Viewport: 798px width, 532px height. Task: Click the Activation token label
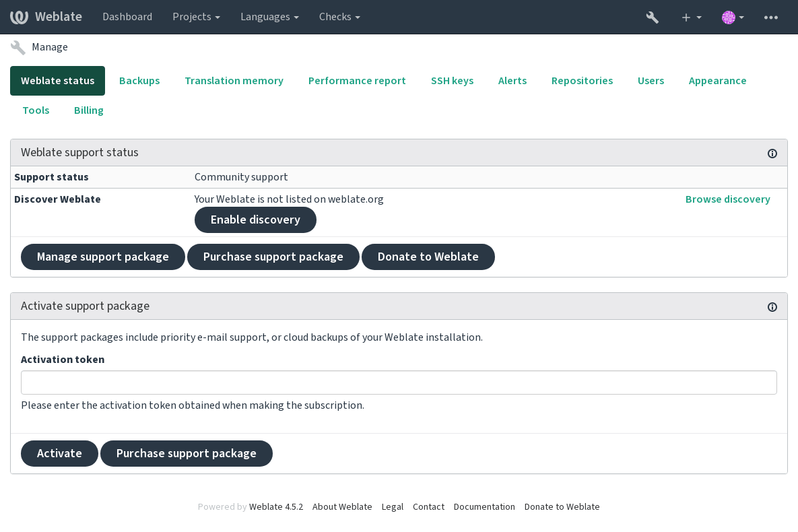(x=63, y=360)
